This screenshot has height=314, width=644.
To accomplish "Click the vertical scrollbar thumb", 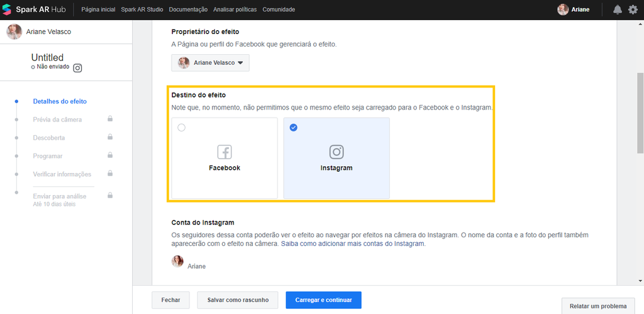I will [x=640, y=113].
